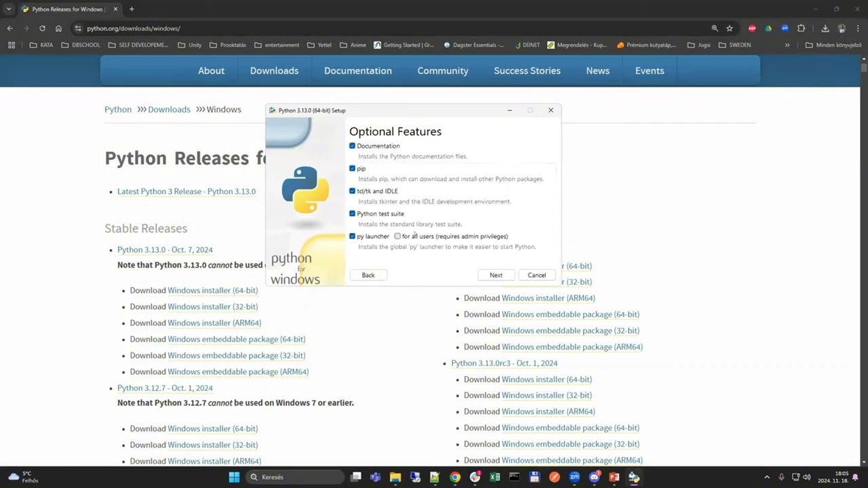Open the terminal icon in taskbar
Viewport: 868px width, 488px height.
[x=515, y=477]
